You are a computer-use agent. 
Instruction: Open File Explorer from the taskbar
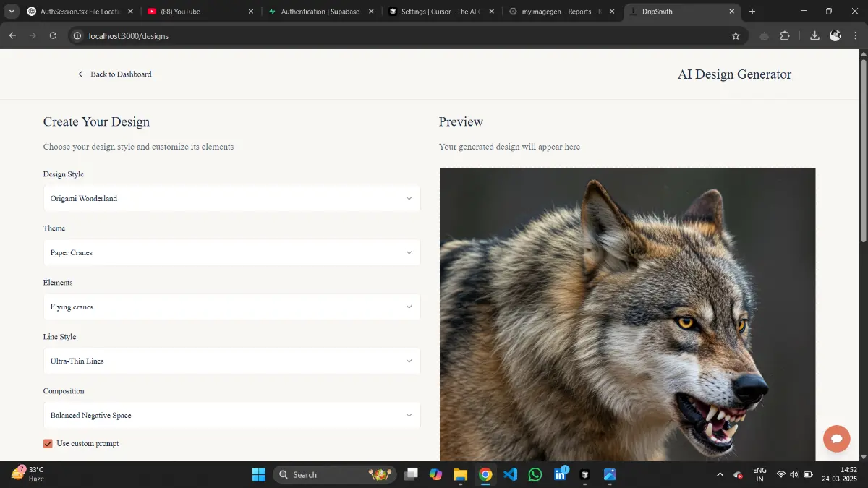(x=460, y=474)
